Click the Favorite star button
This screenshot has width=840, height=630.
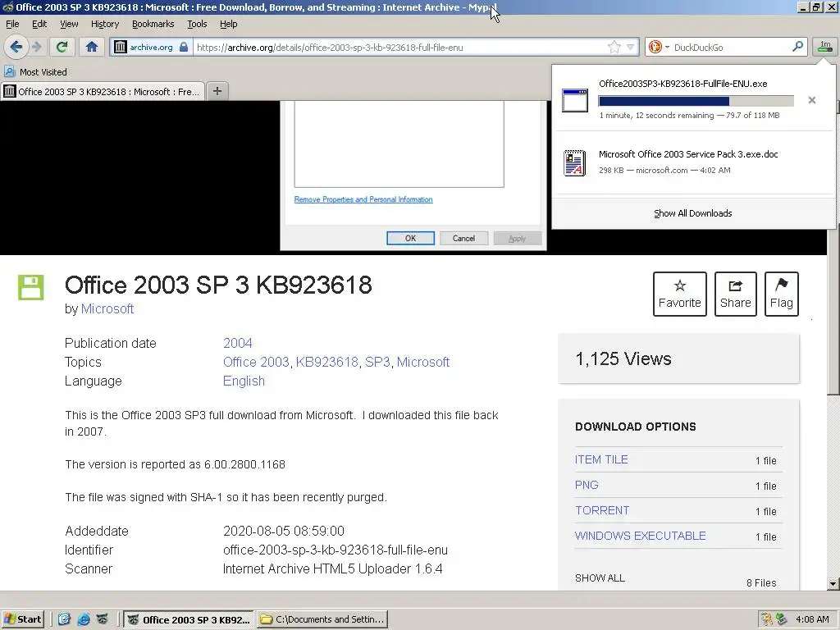(x=680, y=294)
